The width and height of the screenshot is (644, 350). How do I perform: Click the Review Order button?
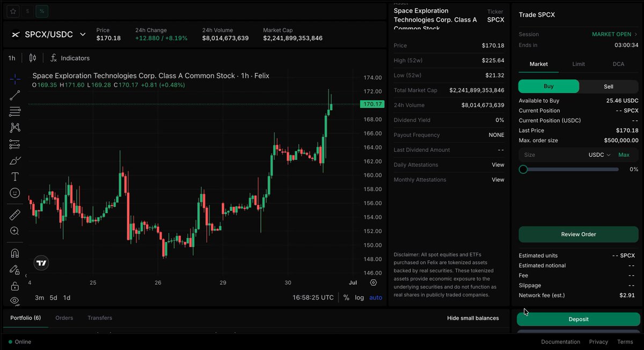tap(579, 234)
